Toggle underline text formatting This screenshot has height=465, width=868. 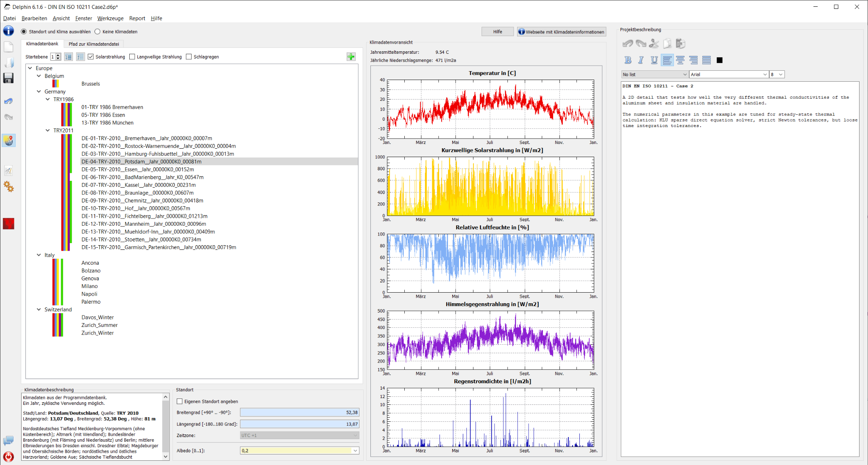[x=654, y=60]
